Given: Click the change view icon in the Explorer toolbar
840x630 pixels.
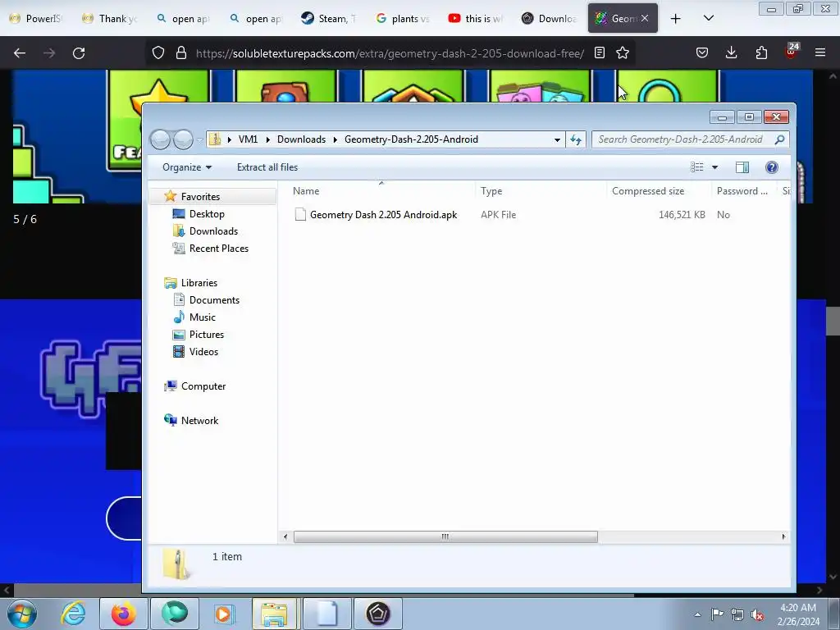Looking at the screenshot, I should 696,167.
